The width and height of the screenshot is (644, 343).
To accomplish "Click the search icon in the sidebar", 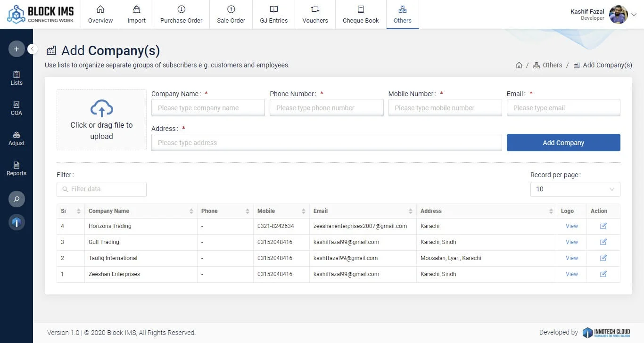I will click(17, 199).
